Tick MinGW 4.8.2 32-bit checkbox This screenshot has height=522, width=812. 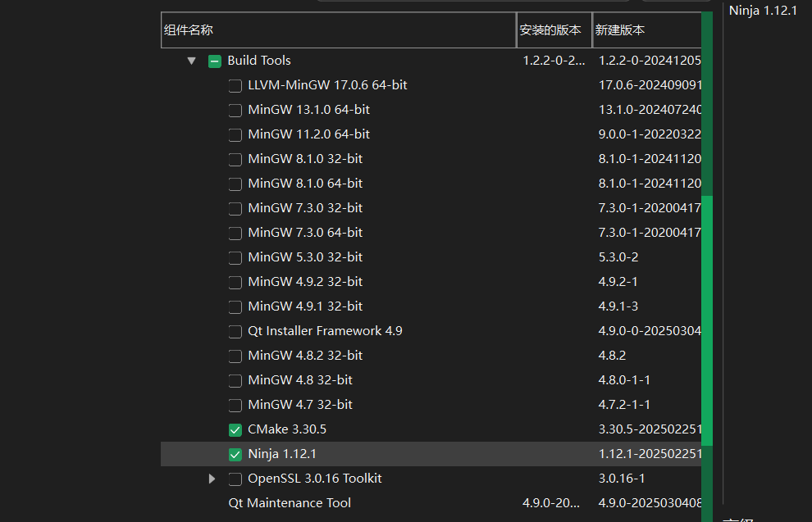tap(235, 356)
